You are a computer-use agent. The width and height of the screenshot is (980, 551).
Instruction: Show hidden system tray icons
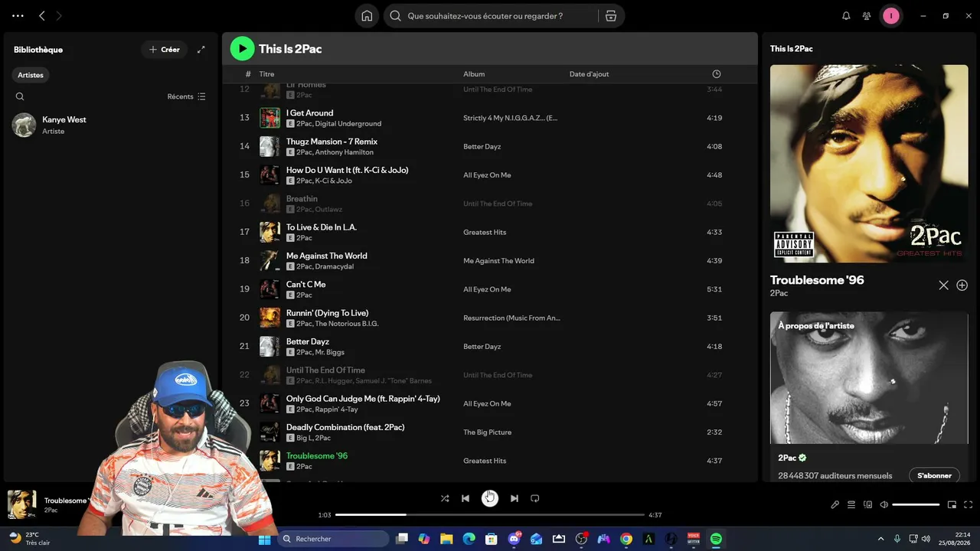880,539
